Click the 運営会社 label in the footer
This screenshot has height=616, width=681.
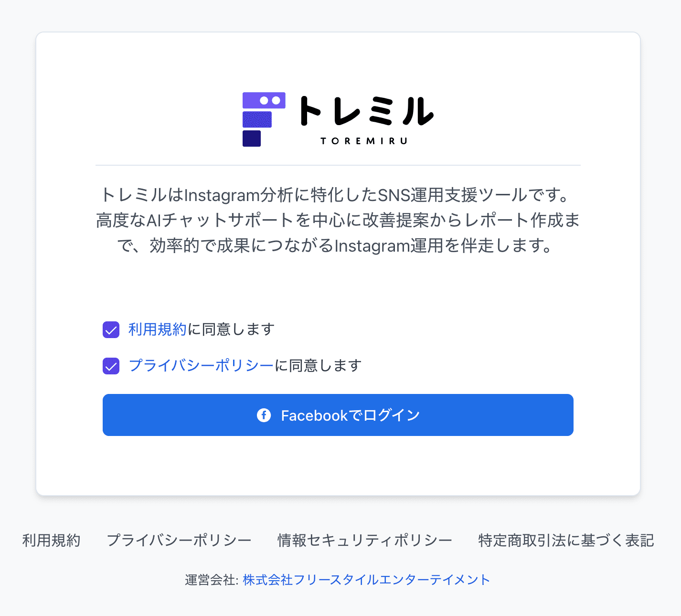coord(211,580)
